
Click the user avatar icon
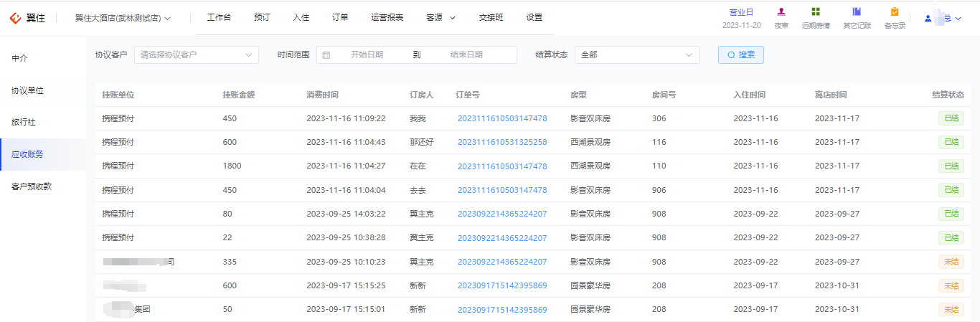(928, 19)
